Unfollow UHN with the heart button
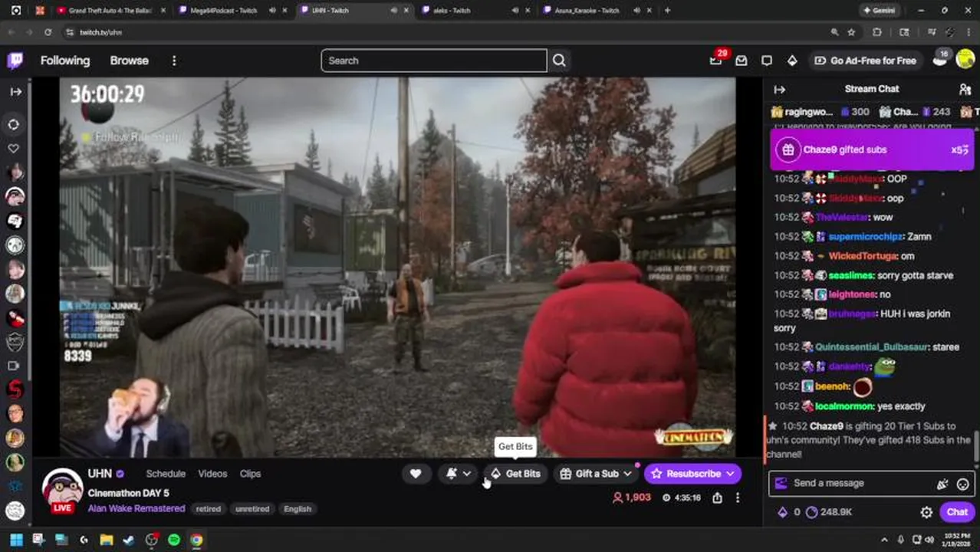This screenshot has height=552, width=980. coord(416,474)
